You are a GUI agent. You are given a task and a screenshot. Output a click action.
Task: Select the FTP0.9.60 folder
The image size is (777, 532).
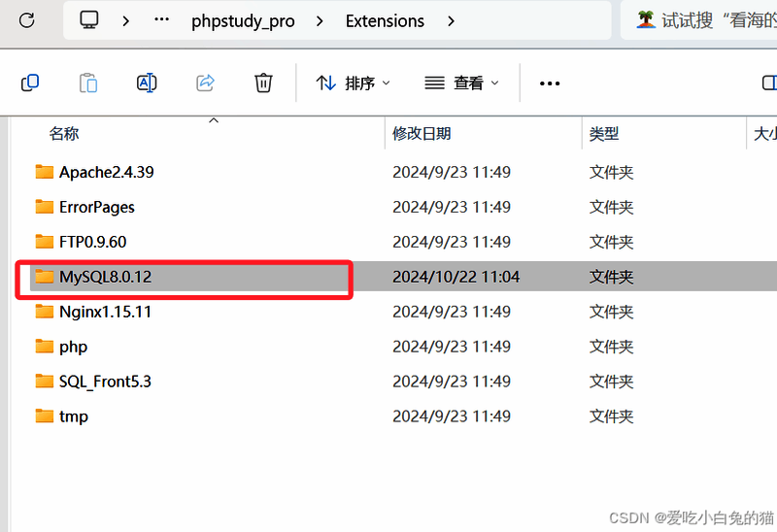click(92, 242)
